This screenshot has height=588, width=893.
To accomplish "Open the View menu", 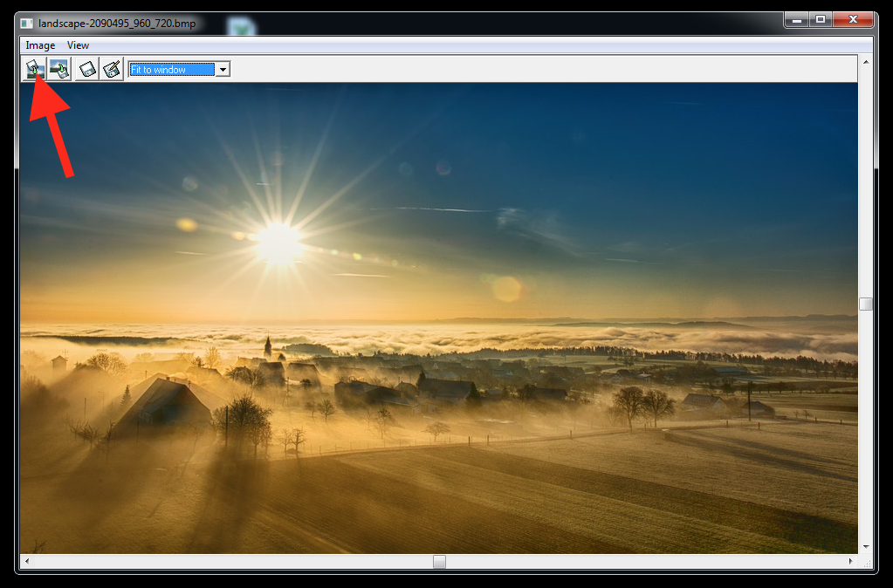I will point(78,45).
